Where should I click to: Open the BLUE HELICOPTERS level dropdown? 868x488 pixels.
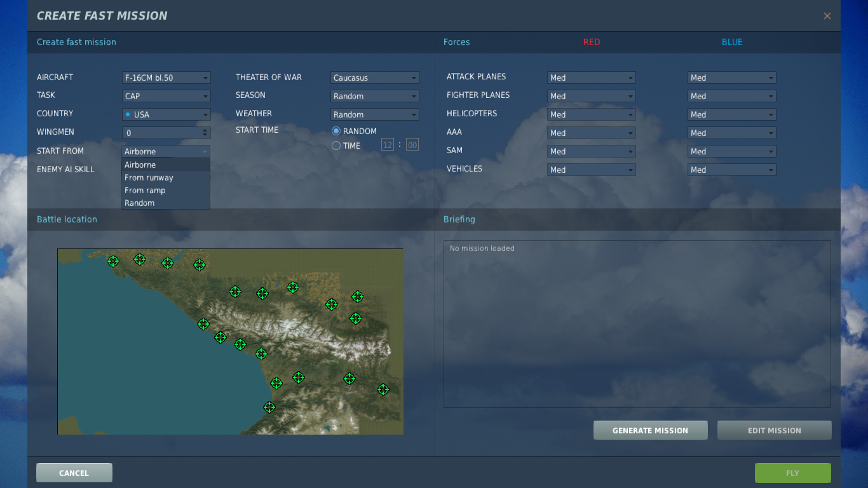click(x=731, y=114)
